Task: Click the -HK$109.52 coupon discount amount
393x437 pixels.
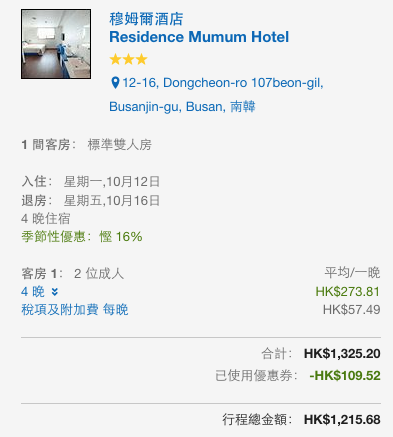Action: 345,376
